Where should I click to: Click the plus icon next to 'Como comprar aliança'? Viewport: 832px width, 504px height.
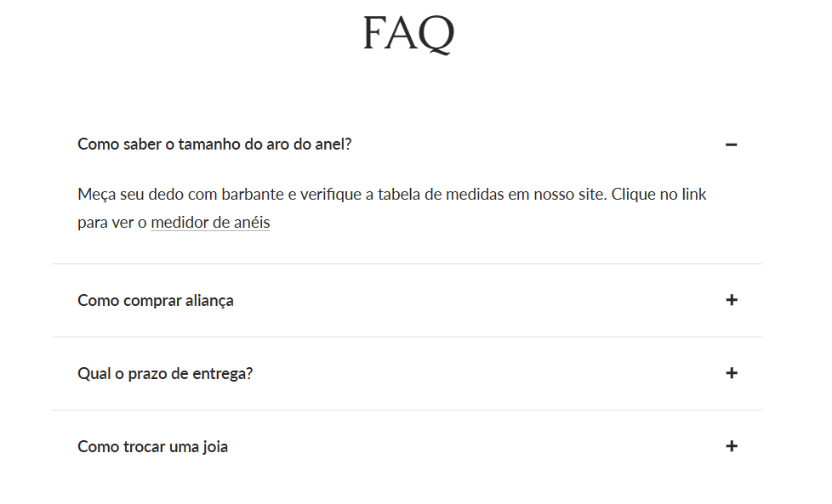coord(732,300)
